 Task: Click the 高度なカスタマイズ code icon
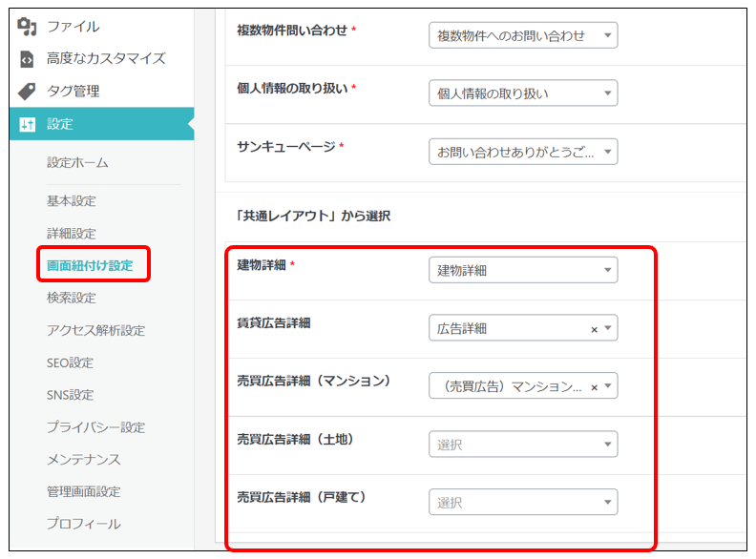(27, 59)
